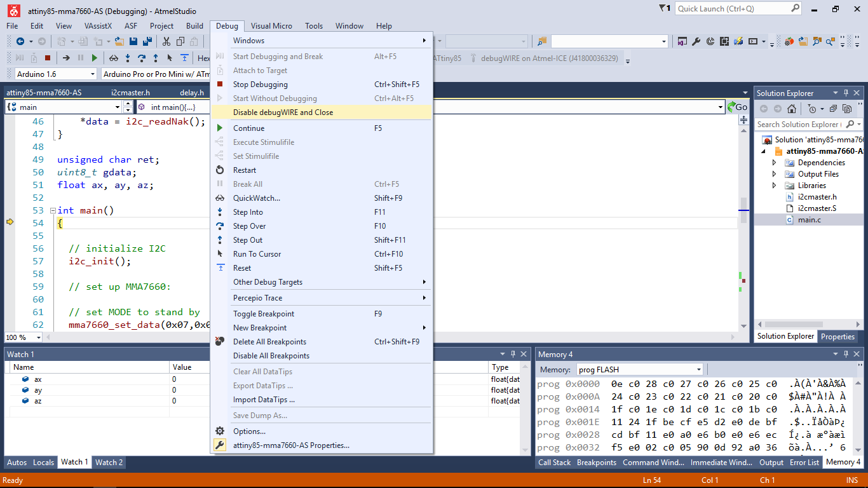Switch to the Watch 2 tab
868x488 pixels.
pos(109,462)
